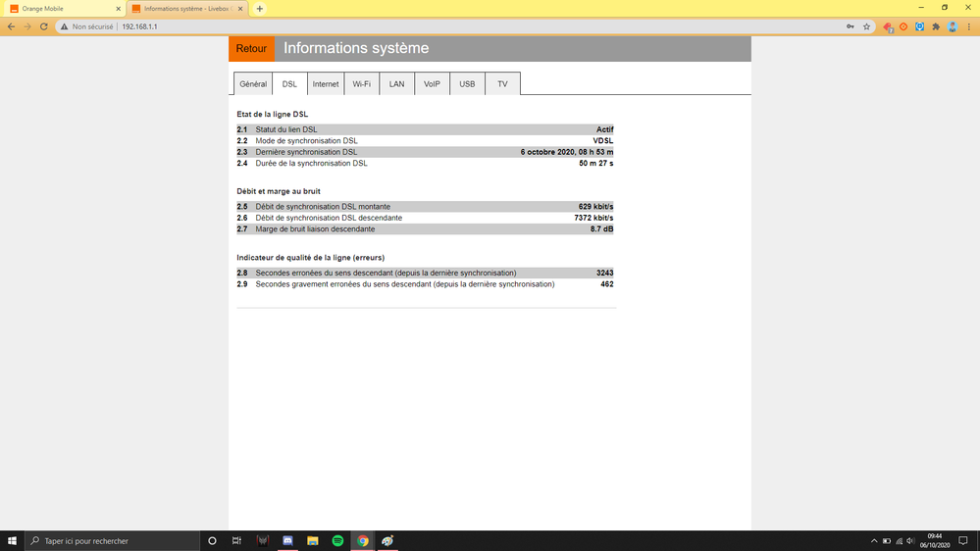Open Cortana circle icon in taskbar
The width and height of the screenshot is (980, 551).
click(212, 541)
